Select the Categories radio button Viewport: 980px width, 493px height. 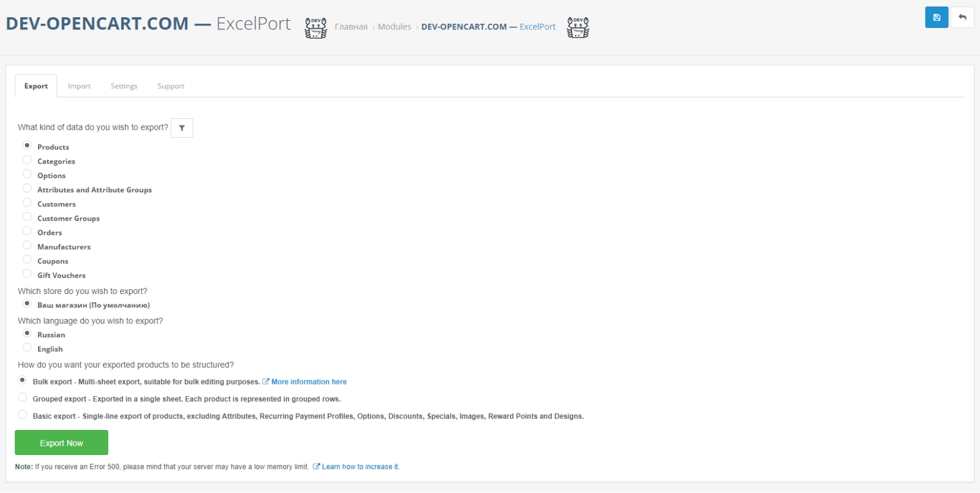point(27,160)
